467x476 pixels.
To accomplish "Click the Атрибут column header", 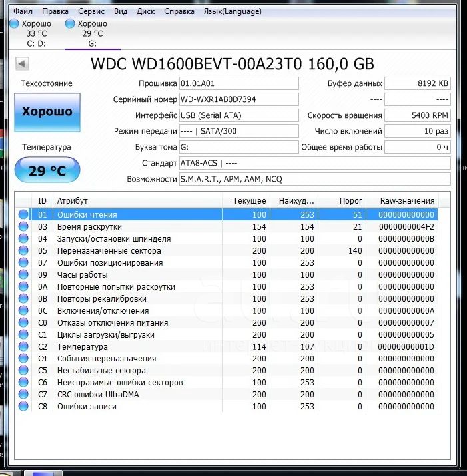I will tap(137, 200).
